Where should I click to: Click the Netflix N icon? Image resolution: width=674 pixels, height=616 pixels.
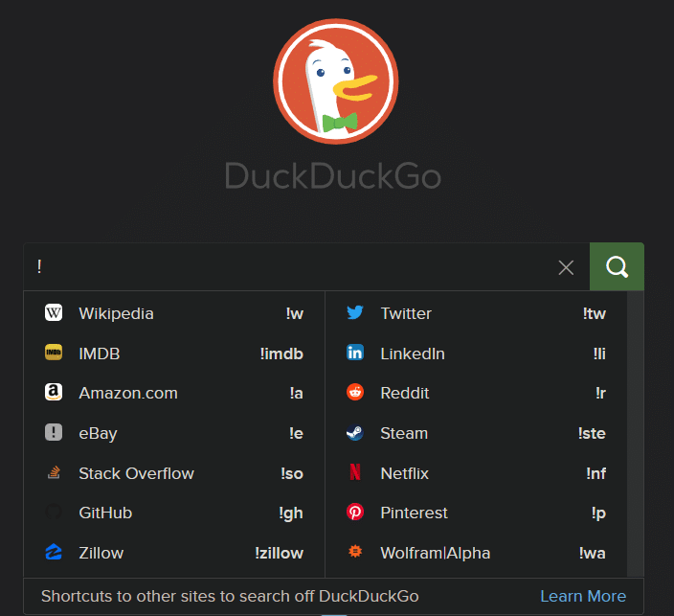[355, 472]
